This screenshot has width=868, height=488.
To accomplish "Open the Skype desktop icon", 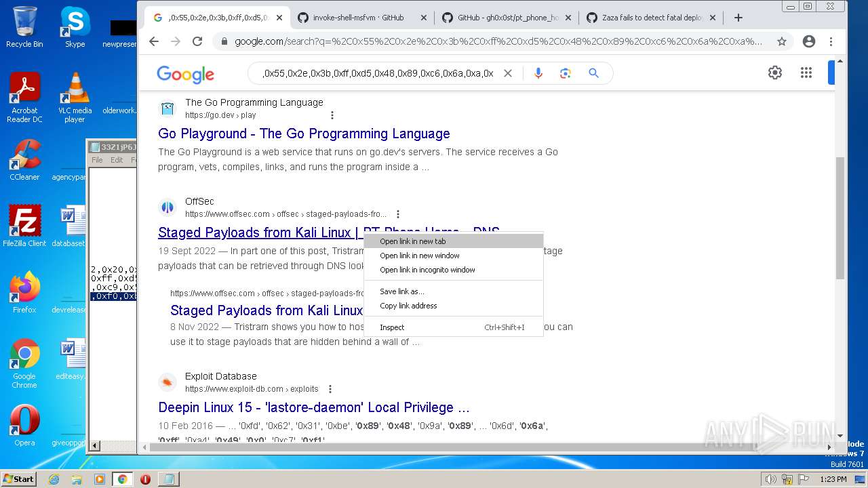I will [x=75, y=27].
